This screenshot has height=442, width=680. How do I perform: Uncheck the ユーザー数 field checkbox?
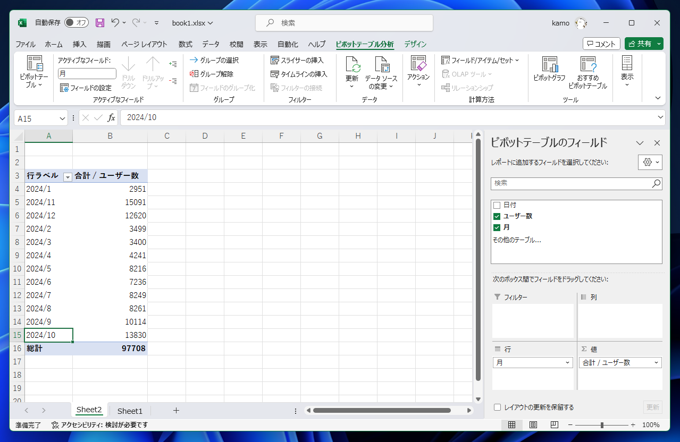pos(497,216)
